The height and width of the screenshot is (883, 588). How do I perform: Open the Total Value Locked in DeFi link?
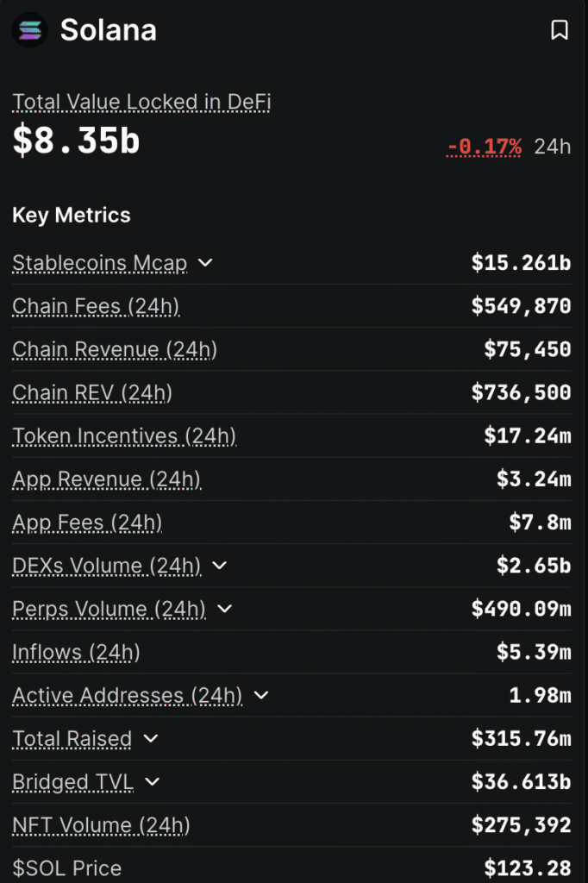coord(141,101)
